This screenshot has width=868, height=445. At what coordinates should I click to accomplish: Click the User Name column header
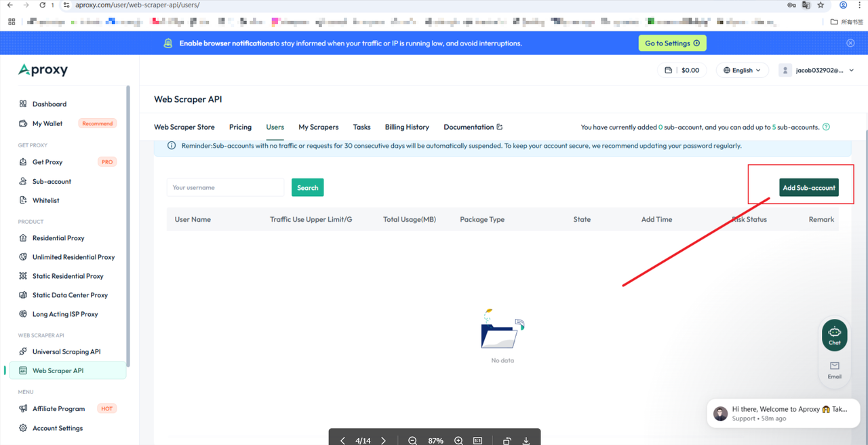[193, 219]
